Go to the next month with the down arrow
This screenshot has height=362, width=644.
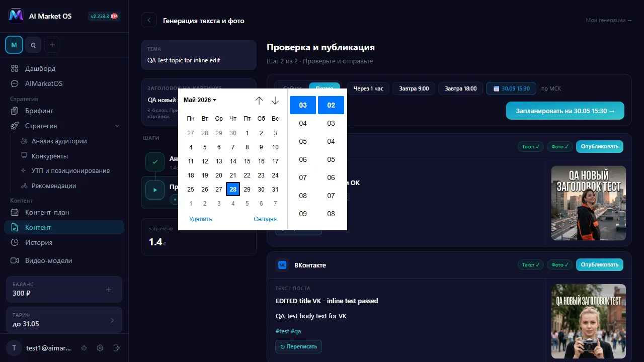(x=275, y=101)
